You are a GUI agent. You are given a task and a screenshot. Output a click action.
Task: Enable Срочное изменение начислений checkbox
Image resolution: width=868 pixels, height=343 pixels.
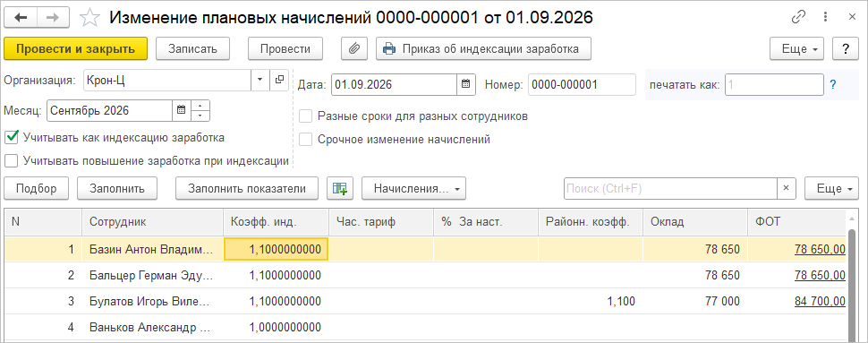305,140
